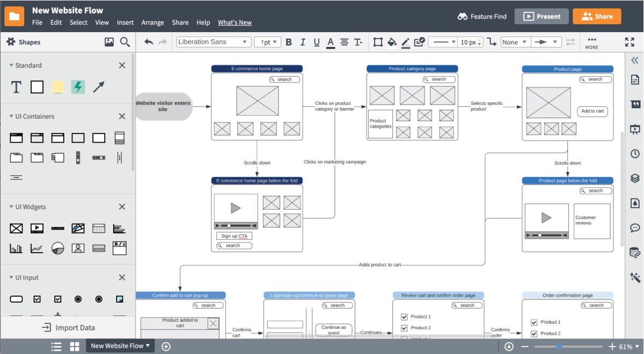Click the shape style icon
Viewport: 644px width, 354px height.
coord(420,42)
